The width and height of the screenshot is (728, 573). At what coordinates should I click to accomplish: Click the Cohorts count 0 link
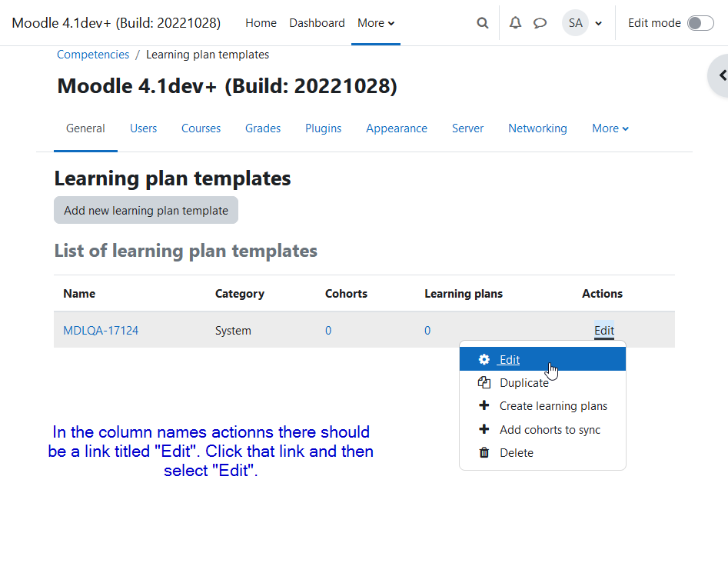(327, 330)
